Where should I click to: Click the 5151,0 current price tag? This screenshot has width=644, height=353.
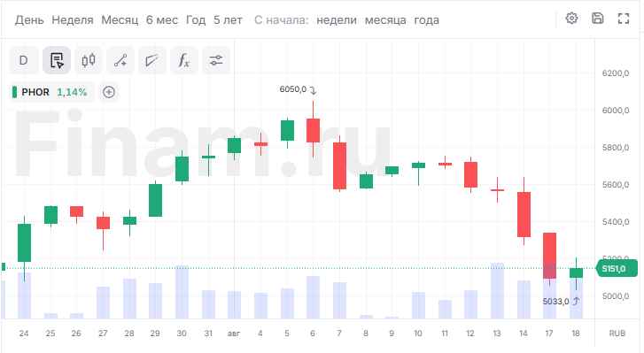[x=616, y=269]
